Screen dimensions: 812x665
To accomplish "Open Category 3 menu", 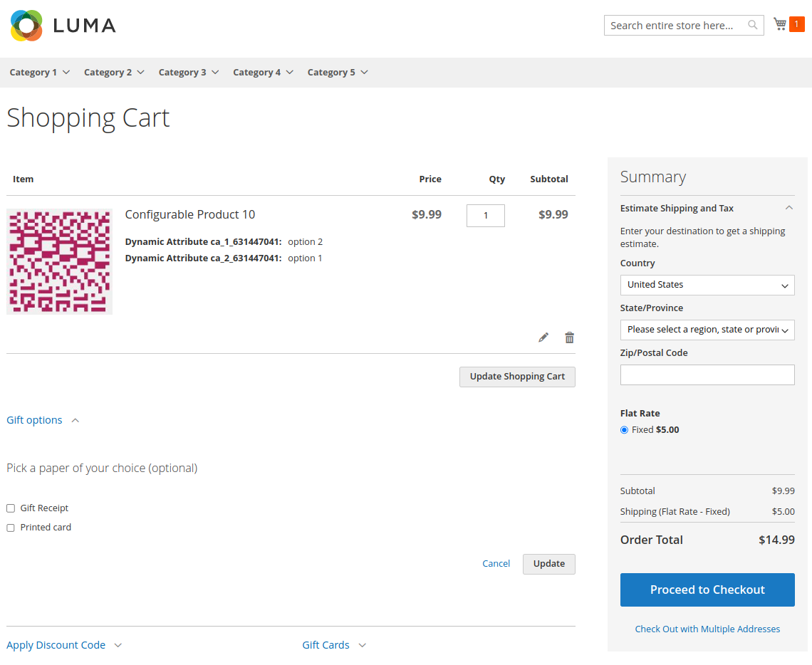I will click(189, 73).
